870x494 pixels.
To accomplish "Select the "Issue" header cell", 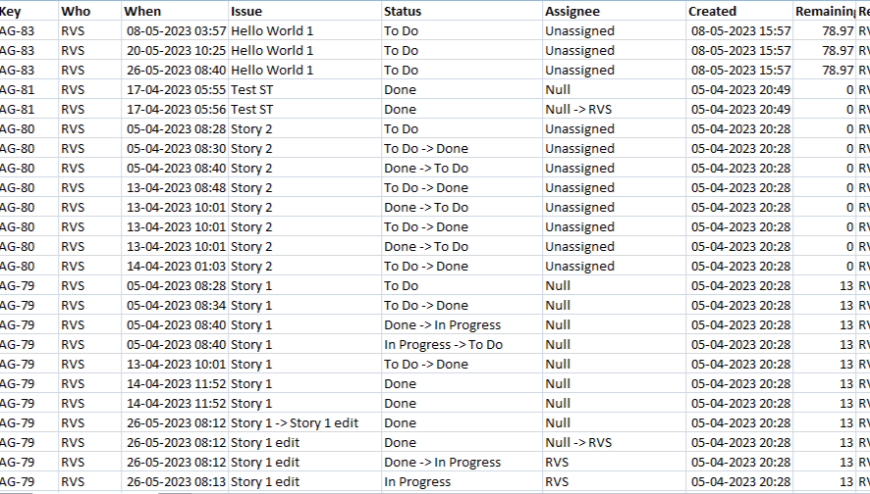I will [247, 11].
